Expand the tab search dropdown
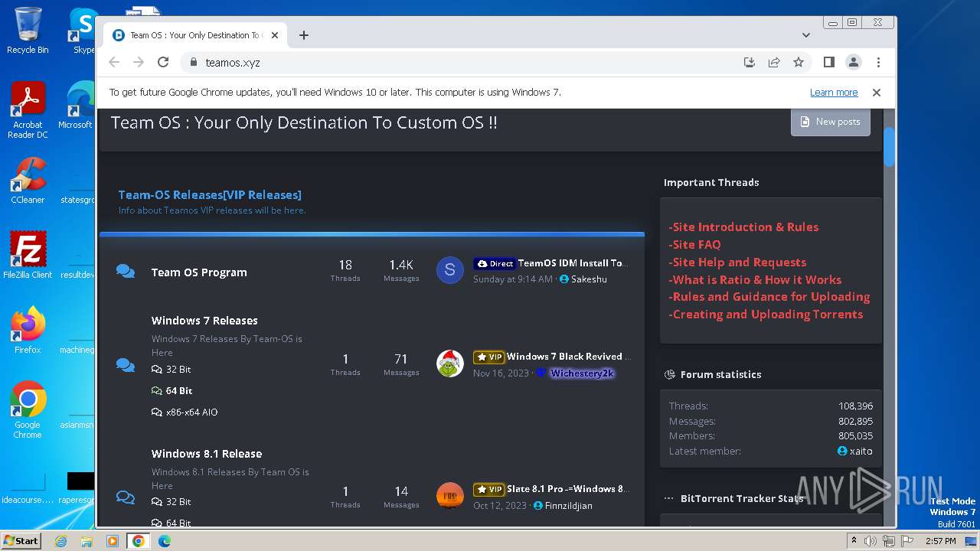This screenshot has height=551, width=980. pyautogui.click(x=806, y=35)
